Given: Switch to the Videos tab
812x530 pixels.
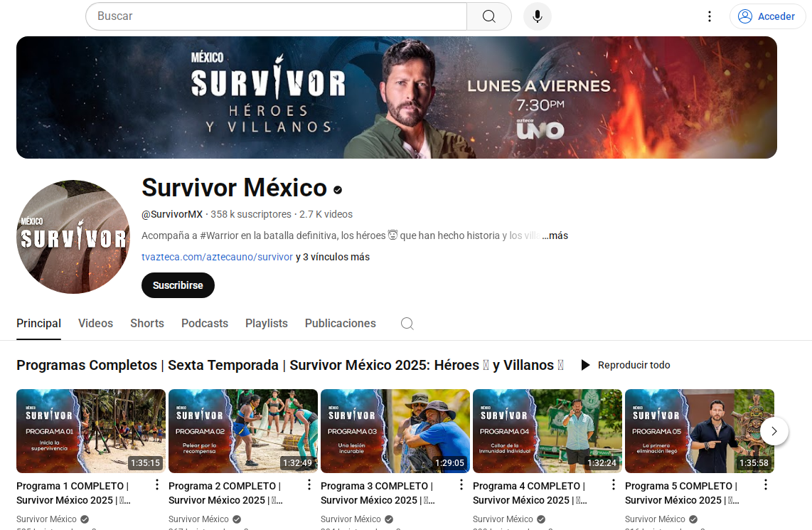Looking at the screenshot, I should point(96,323).
